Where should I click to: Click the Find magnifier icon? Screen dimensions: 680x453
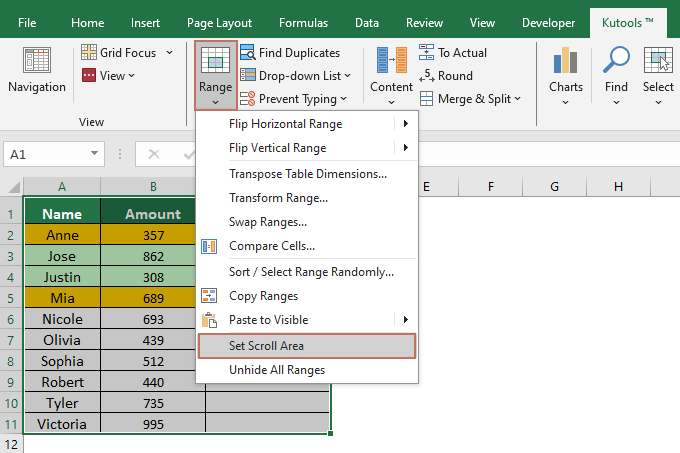click(x=616, y=62)
